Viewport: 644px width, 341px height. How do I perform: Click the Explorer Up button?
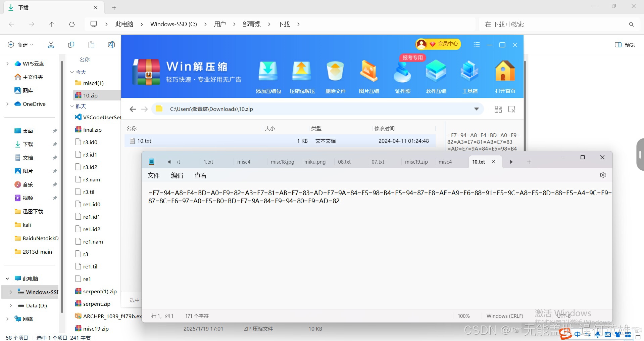pos(52,24)
